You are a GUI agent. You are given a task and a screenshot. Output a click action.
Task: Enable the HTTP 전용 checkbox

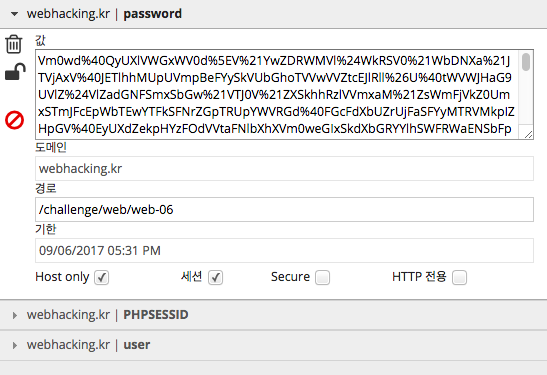point(459,278)
